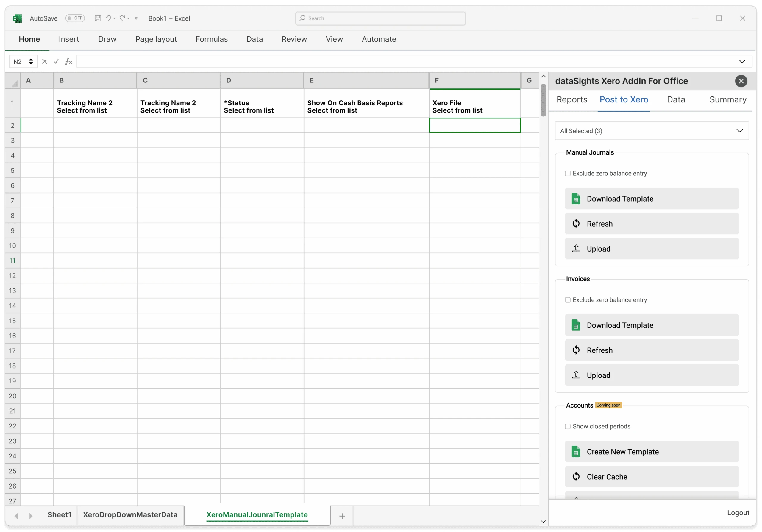Open Customize Quick Access Toolbar dropdown
762x532 pixels.
click(136, 18)
